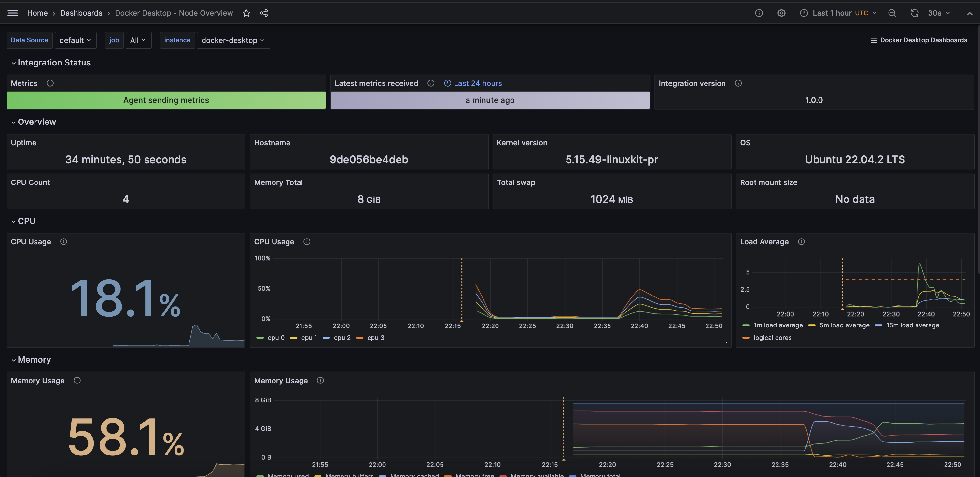This screenshot has width=980, height=477.
Task: Star this dashboard as a favorite
Action: point(246,13)
